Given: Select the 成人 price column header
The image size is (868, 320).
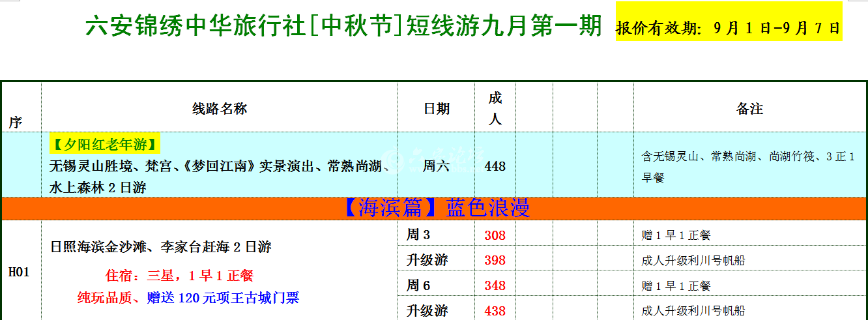Looking at the screenshot, I should tap(495, 109).
